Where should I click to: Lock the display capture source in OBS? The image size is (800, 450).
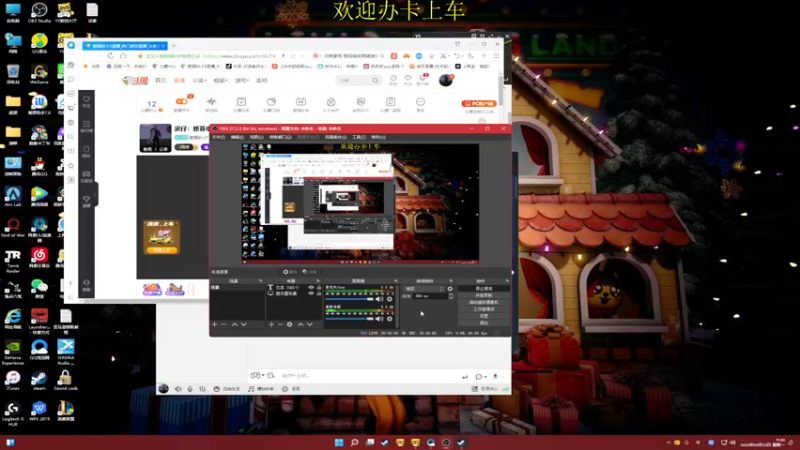pos(319,293)
